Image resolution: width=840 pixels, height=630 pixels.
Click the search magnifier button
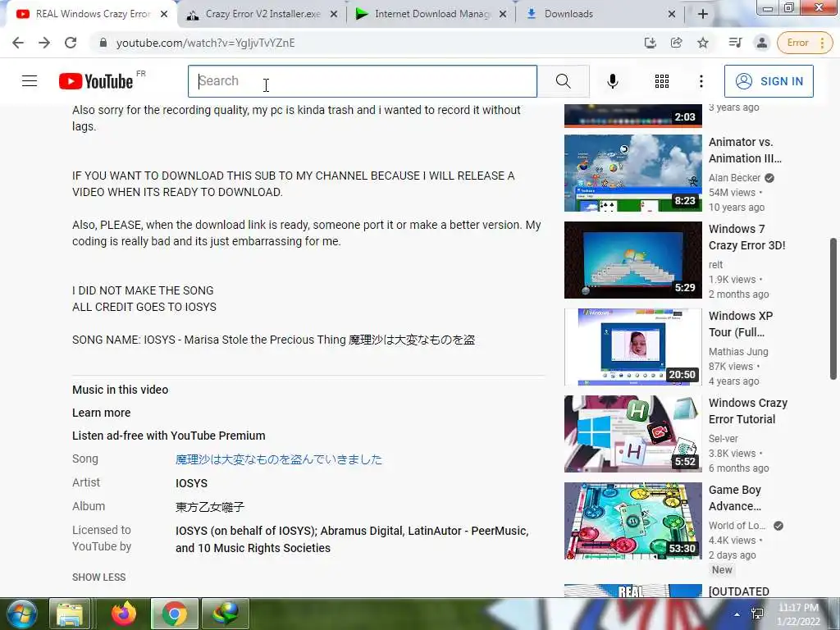click(x=563, y=81)
